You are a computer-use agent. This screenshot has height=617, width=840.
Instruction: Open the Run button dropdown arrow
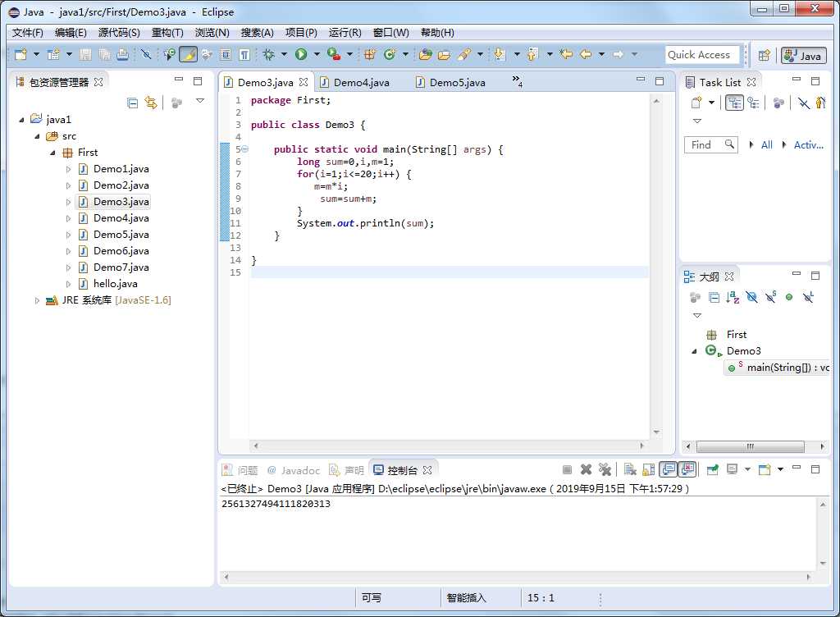click(x=317, y=54)
